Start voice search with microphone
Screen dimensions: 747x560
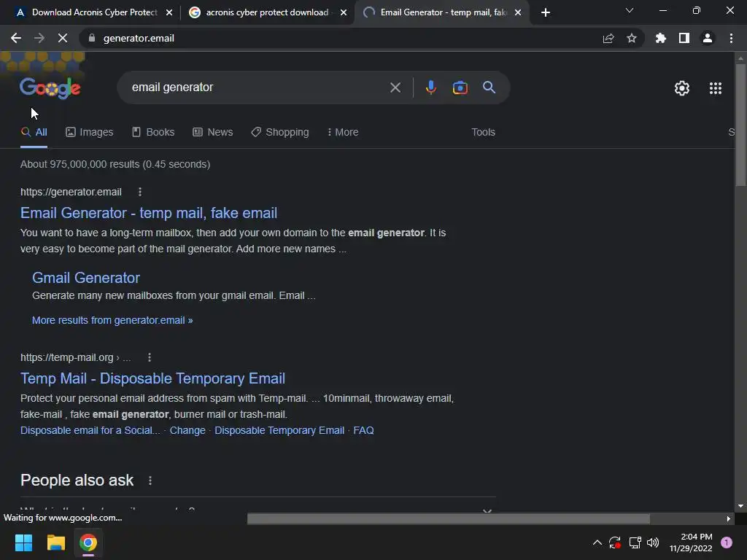tap(430, 87)
